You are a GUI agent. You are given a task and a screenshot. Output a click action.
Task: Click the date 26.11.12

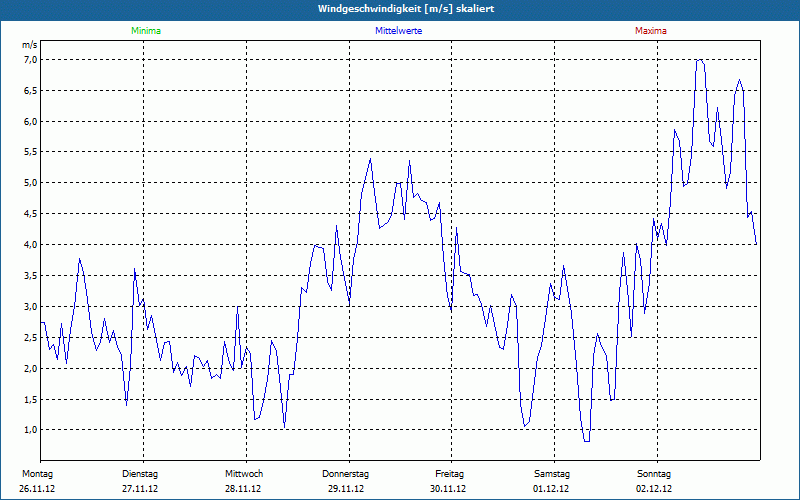[x=37, y=489]
